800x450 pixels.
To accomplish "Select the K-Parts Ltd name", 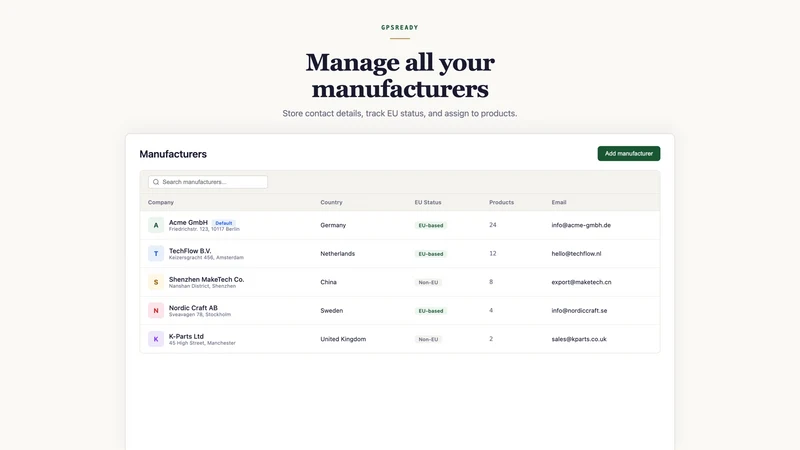I will coord(186,336).
